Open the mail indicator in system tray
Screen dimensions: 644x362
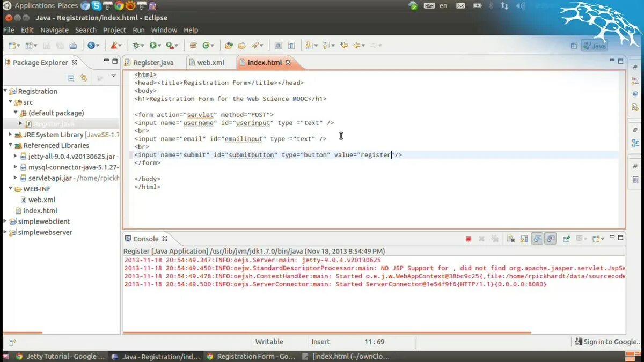point(460,6)
